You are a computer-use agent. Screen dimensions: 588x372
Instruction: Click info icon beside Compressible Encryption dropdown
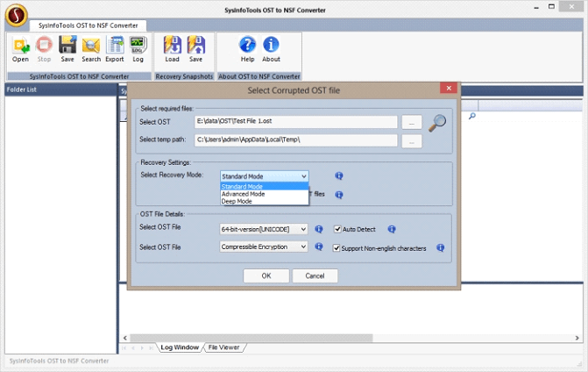319,247
